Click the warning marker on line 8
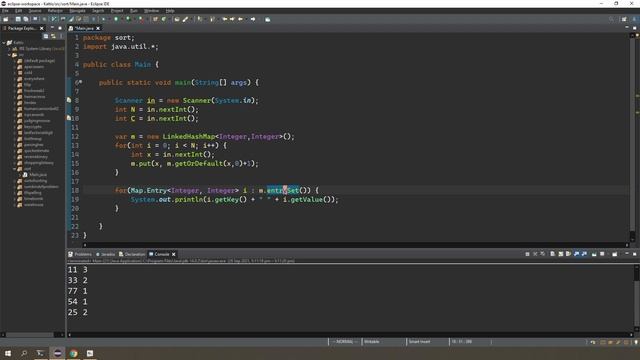The height and width of the screenshot is (360, 640). click(69, 100)
